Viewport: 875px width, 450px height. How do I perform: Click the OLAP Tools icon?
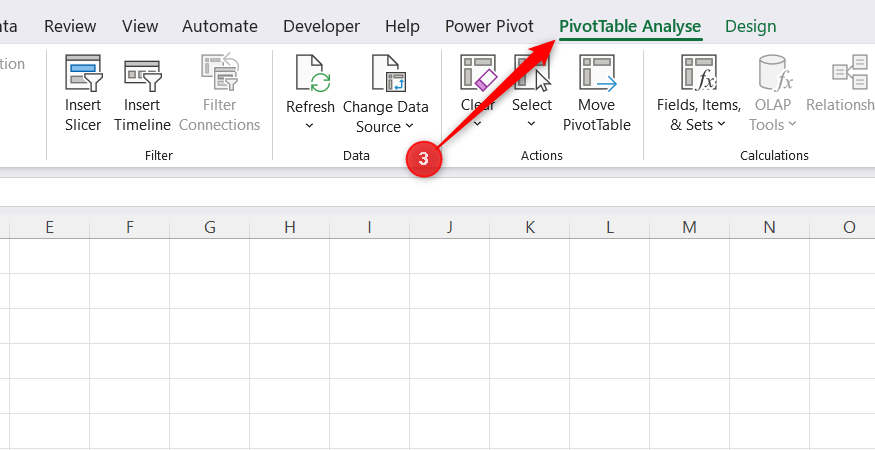[x=776, y=72]
